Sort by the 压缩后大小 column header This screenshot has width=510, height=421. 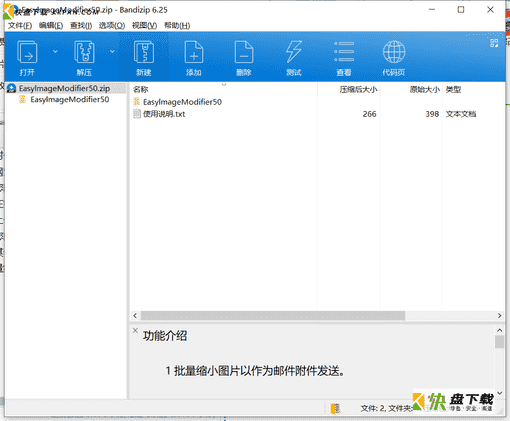pyautogui.click(x=358, y=89)
